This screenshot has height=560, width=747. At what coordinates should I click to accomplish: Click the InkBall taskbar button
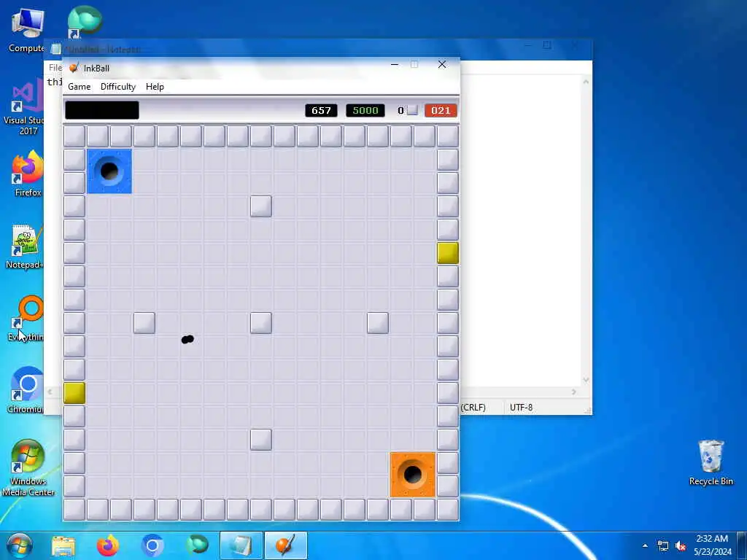click(x=285, y=545)
